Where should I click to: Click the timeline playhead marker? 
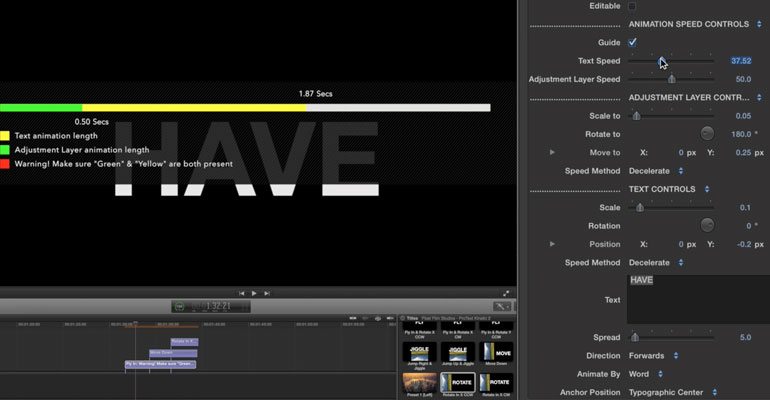click(136, 323)
